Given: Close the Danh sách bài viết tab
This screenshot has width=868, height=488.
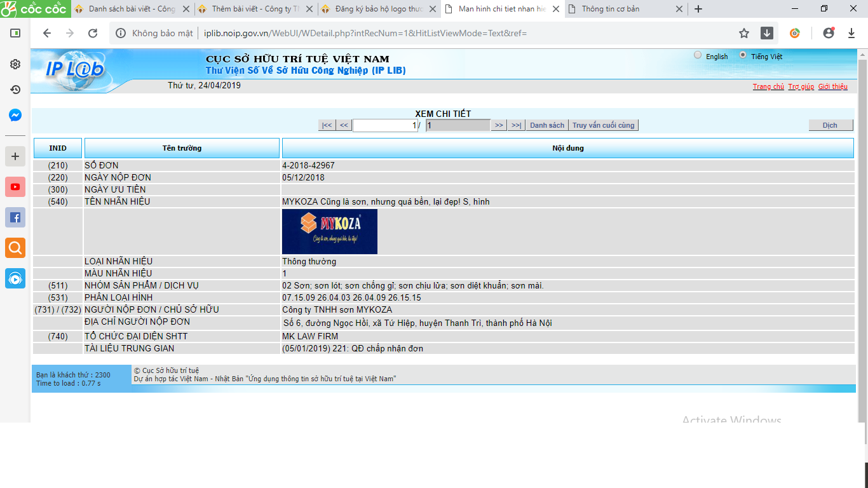Looking at the screenshot, I should tap(186, 9).
